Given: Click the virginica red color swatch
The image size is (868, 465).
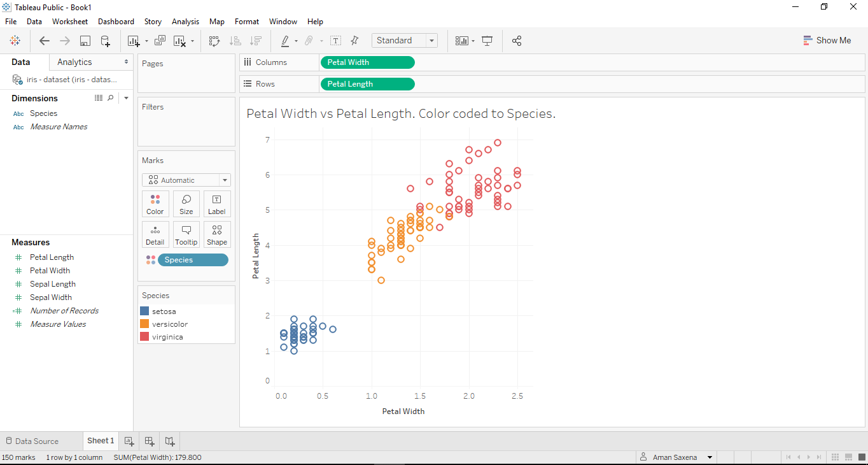Looking at the screenshot, I should (x=144, y=336).
